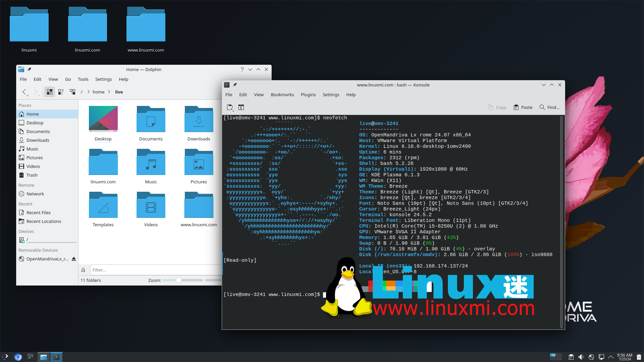This screenshot has width=644, height=362.
Task: Open the Desktop folder in Dolphin
Action: tap(103, 123)
